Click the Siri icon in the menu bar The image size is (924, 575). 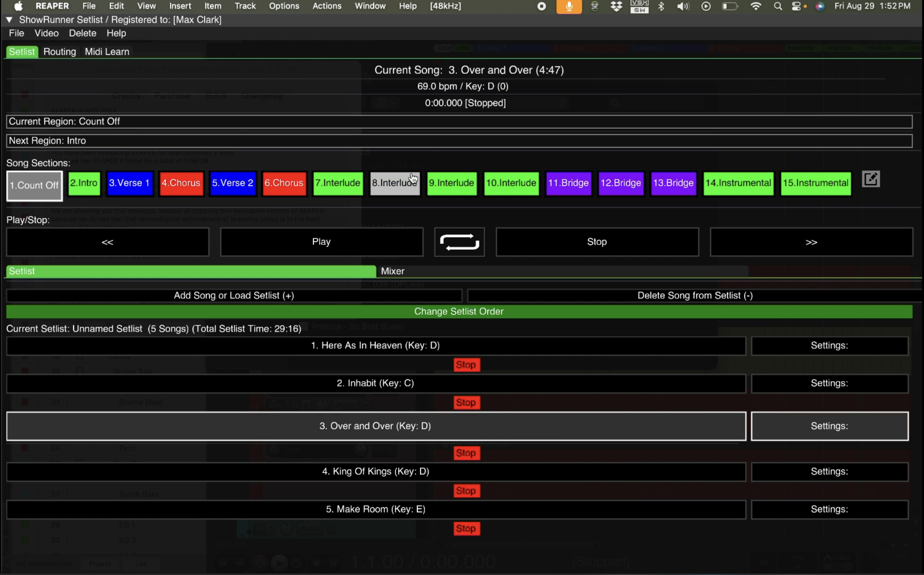pyautogui.click(x=820, y=6)
